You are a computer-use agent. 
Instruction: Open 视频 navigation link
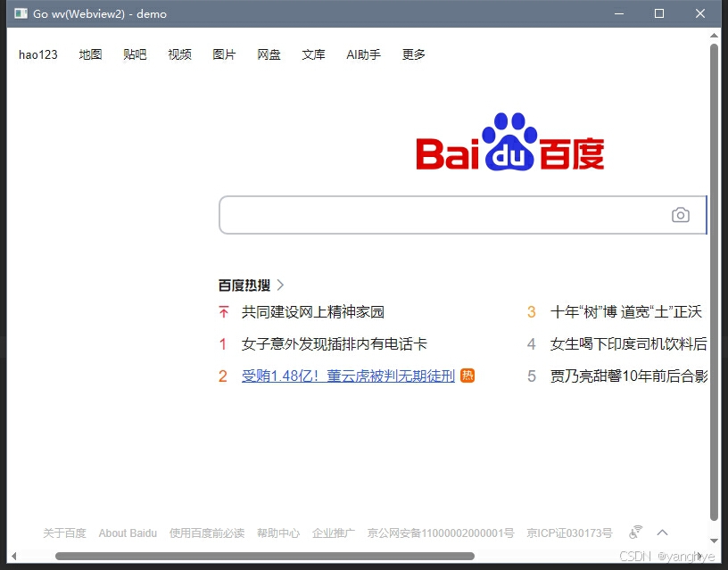coord(179,54)
